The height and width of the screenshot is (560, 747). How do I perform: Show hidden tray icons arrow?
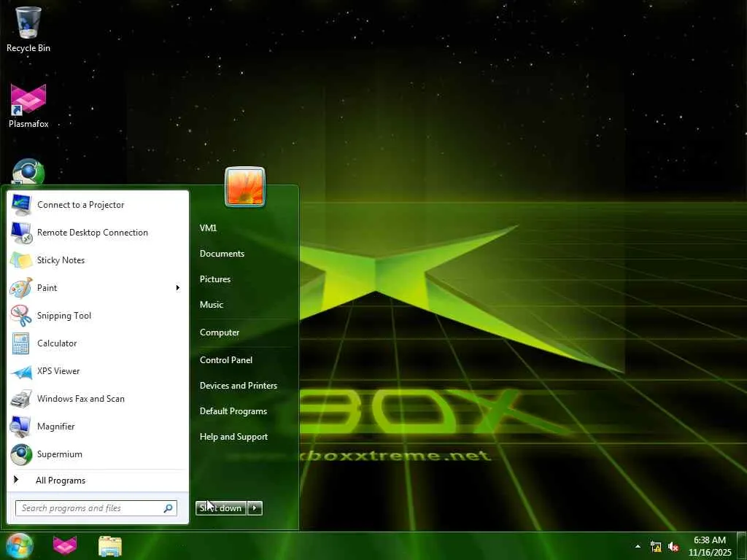coord(638,546)
